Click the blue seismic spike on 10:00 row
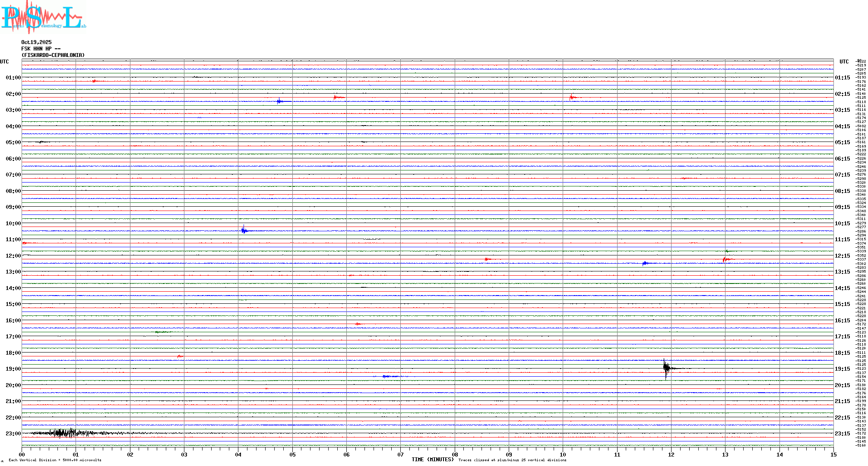This screenshot has height=466, width=868. (244, 230)
